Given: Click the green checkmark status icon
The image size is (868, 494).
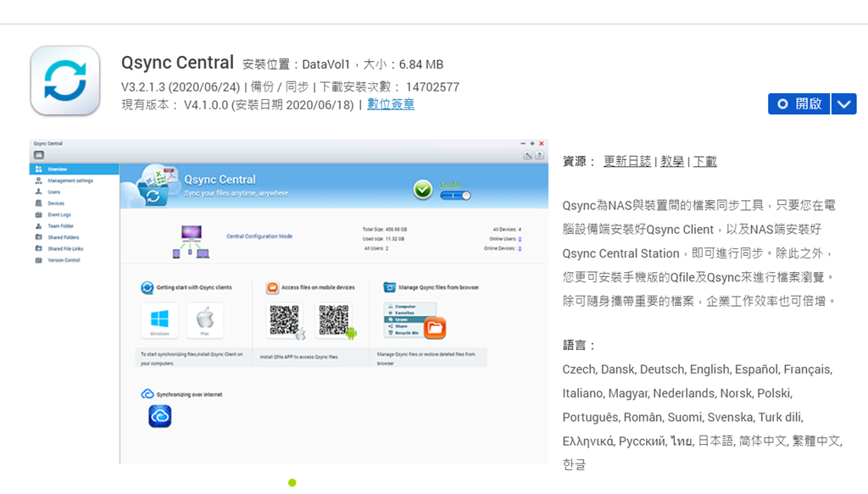Looking at the screenshot, I should [x=423, y=190].
